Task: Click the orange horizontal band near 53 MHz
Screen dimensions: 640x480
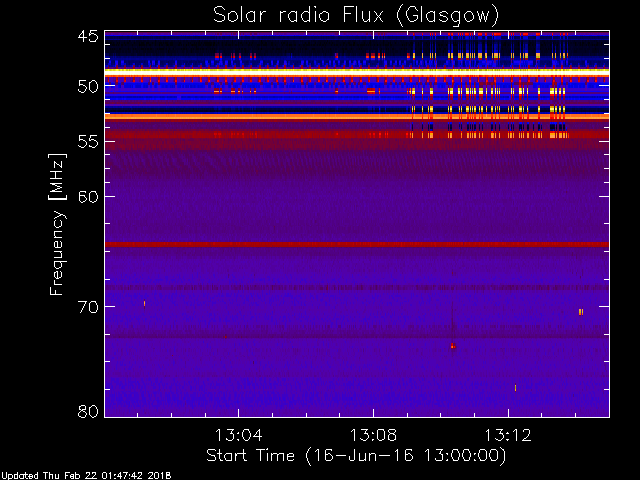Action: (x=357, y=117)
